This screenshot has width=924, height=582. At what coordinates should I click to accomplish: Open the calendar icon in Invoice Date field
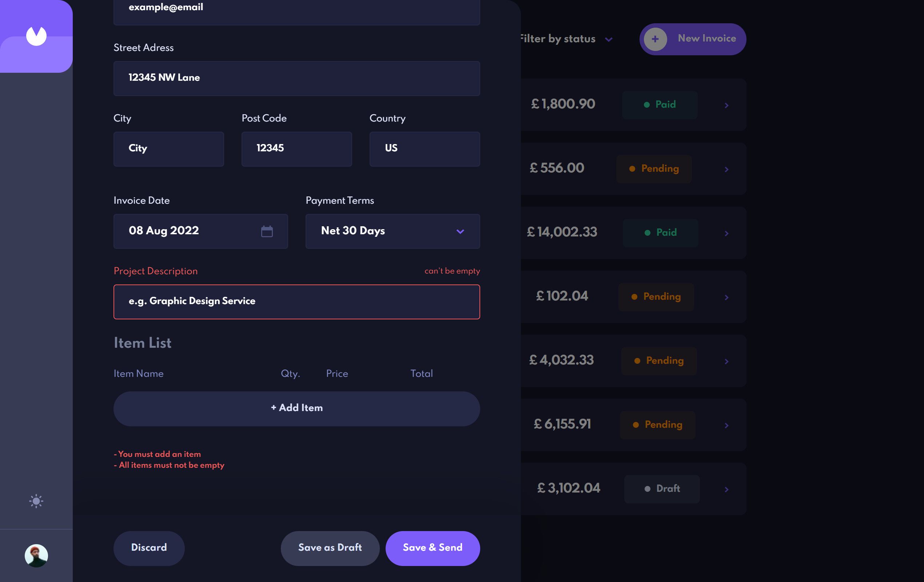[x=267, y=231]
